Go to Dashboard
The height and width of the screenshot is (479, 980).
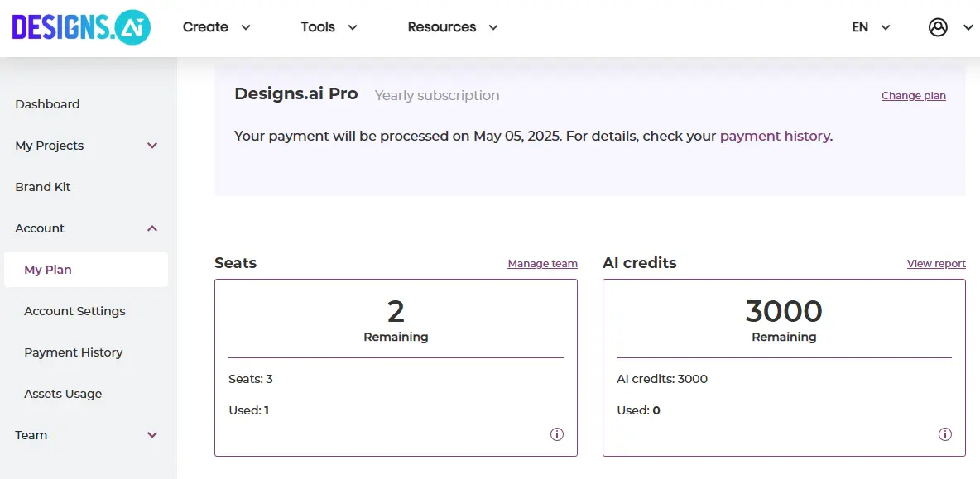[47, 104]
